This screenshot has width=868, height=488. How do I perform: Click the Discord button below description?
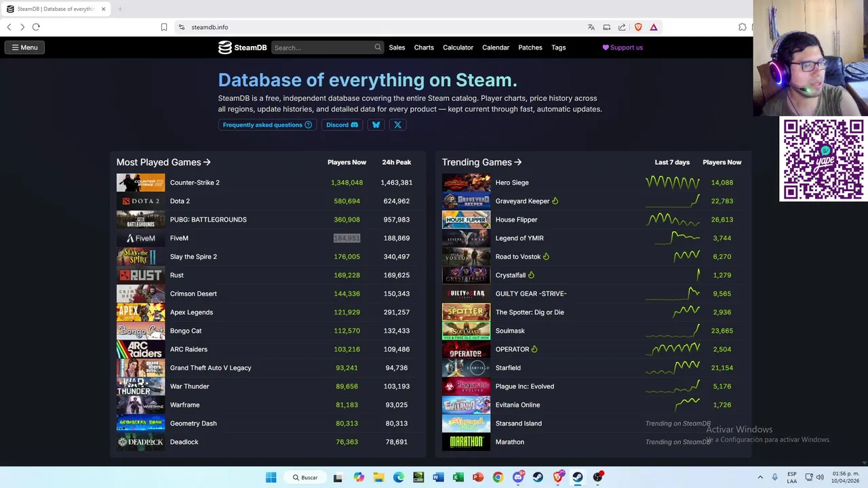coord(342,125)
